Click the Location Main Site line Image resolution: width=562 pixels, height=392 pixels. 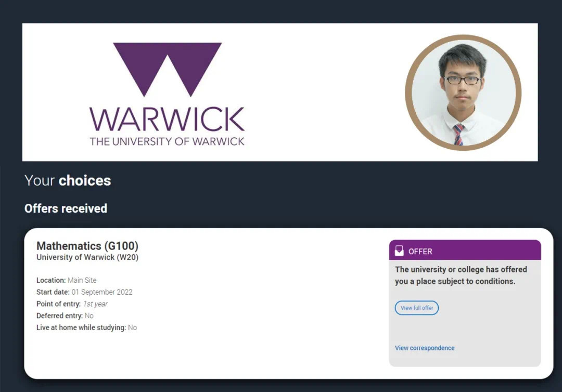[66, 280]
